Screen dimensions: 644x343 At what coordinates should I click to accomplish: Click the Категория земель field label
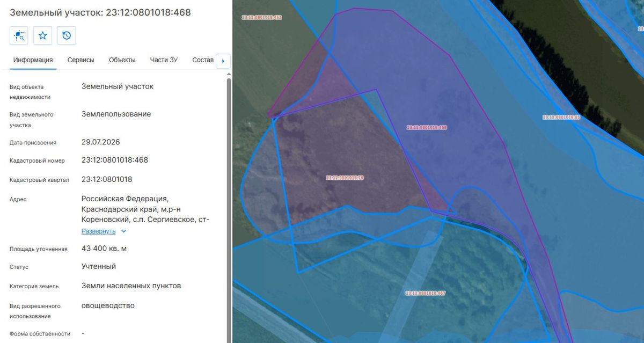coord(34,286)
